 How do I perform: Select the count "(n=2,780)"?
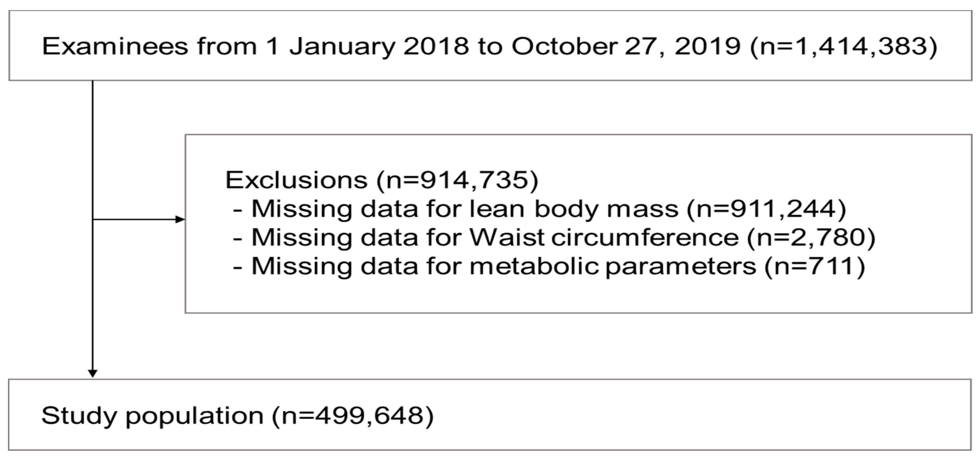[811, 238]
